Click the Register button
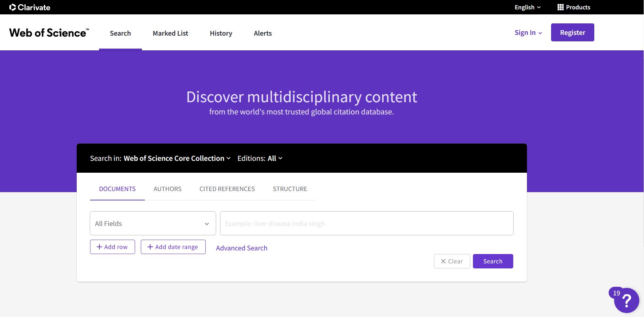 (572, 32)
